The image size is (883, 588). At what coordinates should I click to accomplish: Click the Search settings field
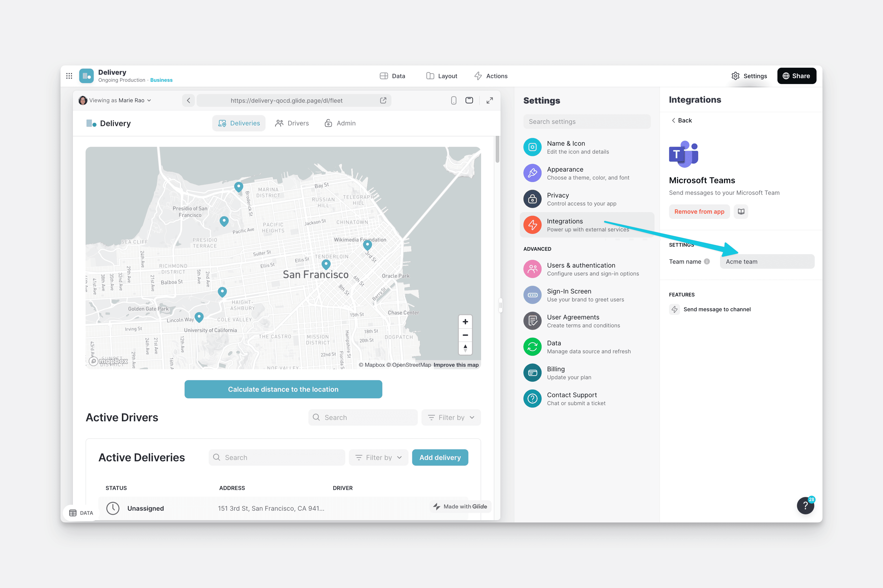point(587,122)
